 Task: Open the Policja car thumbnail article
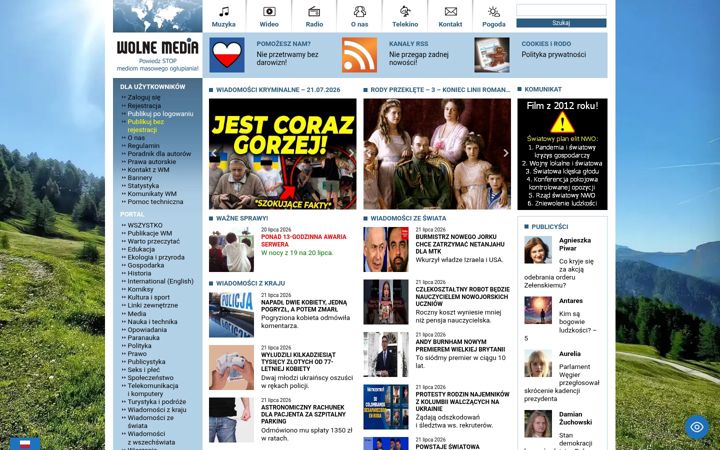pos(231,315)
